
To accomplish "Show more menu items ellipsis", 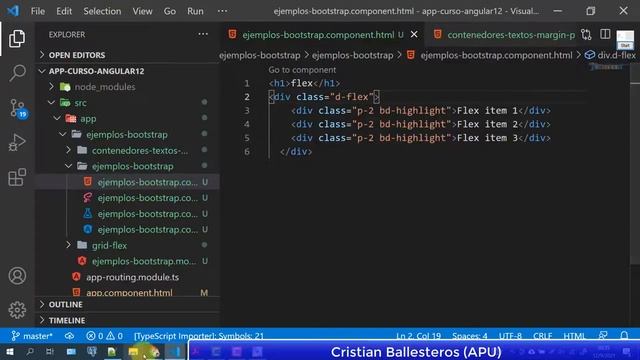I will tap(222, 11).
